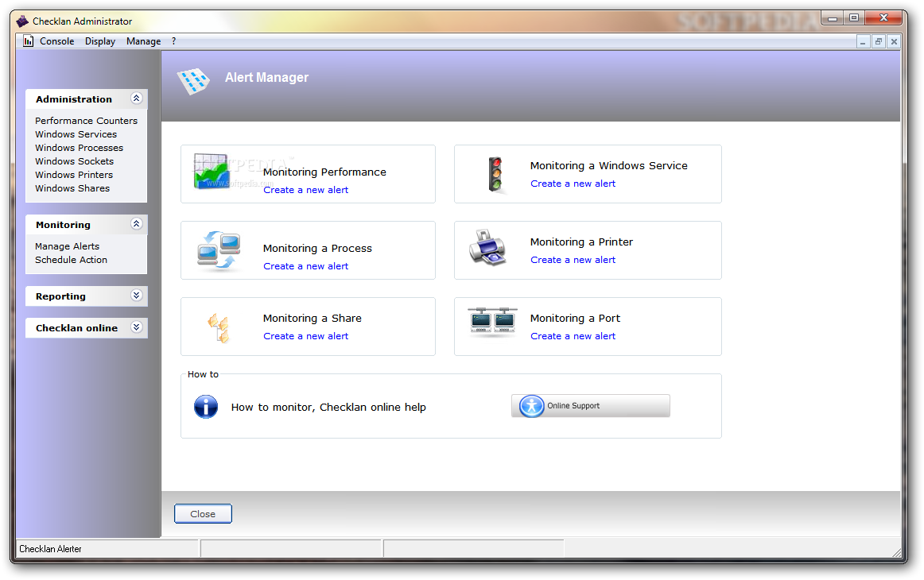Open Windows Processes in sidebar
The width and height of the screenshot is (924, 580).
tap(79, 148)
